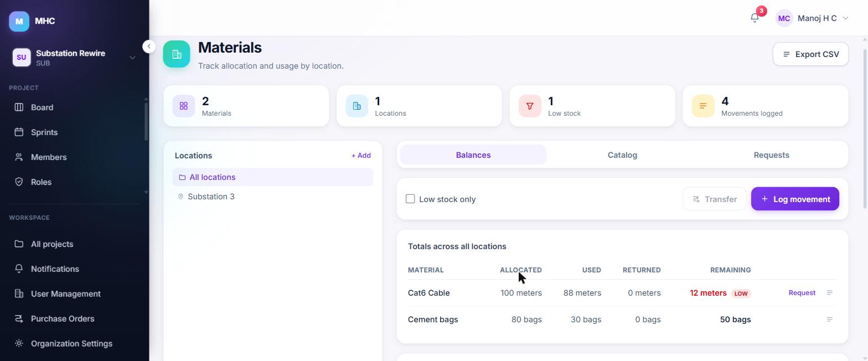Click the Organization Settings gear icon
The width and height of the screenshot is (868, 361).
[19, 344]
